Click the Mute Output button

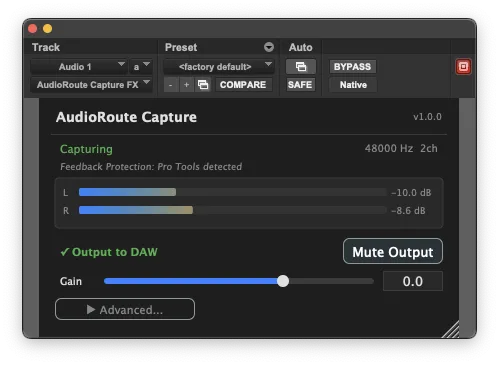point(393,251)
